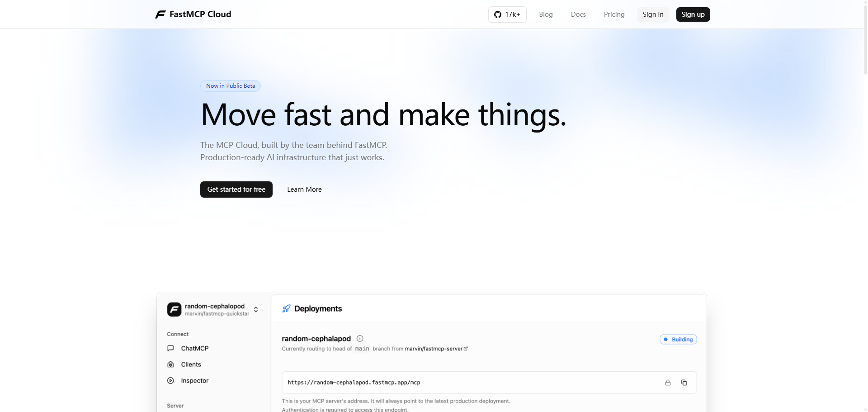Click the info icon next to random-cephalapod
The height and width of the screenshot is (412, 868).
pyautogui.click(x=360, y=338)
